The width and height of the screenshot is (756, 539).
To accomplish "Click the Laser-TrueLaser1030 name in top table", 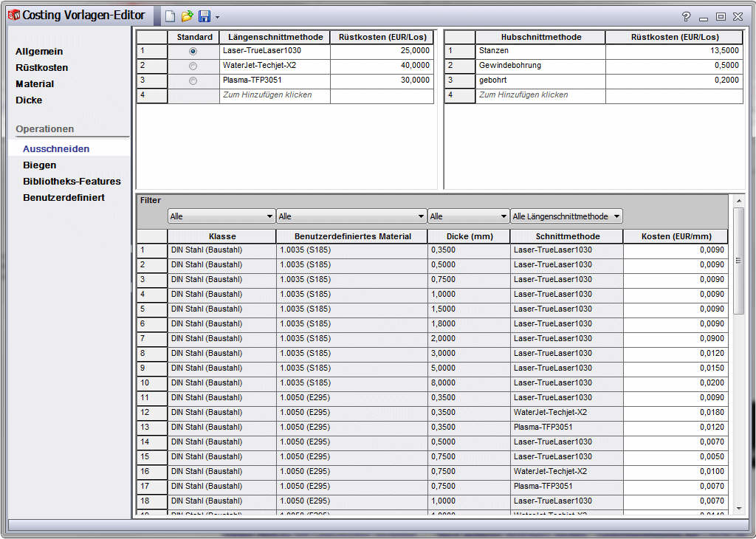I will (275, 51).
